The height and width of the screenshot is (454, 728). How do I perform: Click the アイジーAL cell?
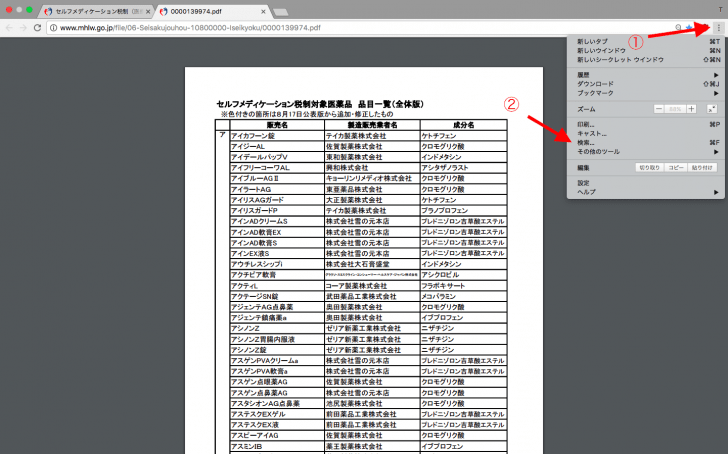tap(277, 146)
